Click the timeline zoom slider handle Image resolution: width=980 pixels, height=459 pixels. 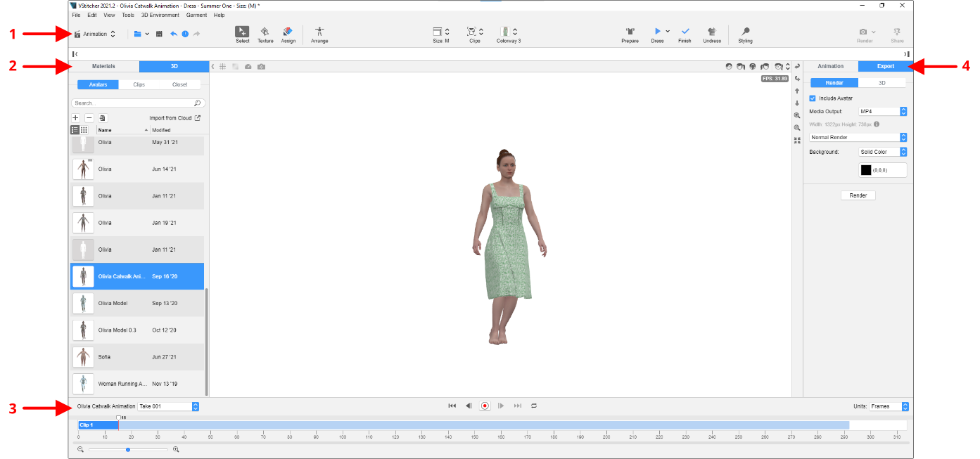click(x=127, y=449)
